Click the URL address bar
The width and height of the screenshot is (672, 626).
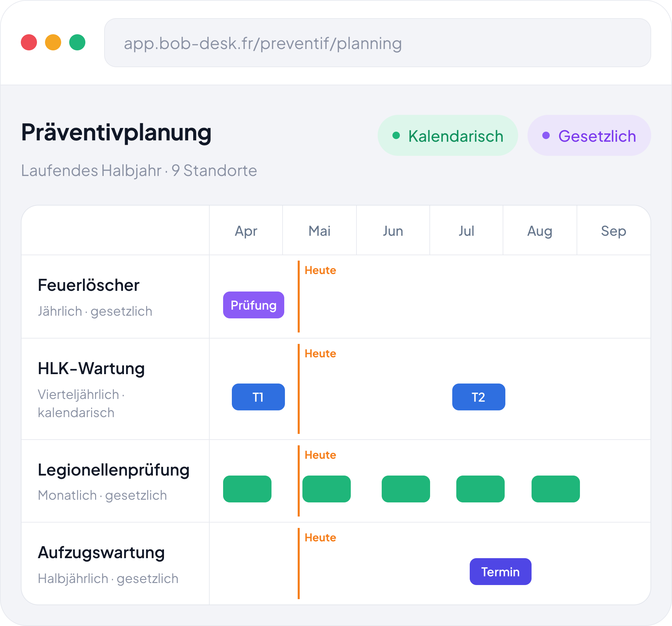click(x=377, y=43)
